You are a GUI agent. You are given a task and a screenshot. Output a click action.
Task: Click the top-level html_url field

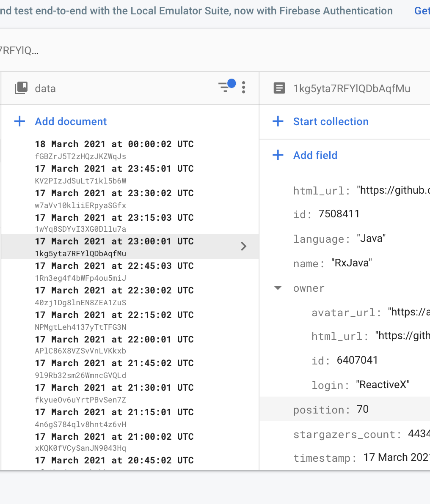tap(361, 190)
